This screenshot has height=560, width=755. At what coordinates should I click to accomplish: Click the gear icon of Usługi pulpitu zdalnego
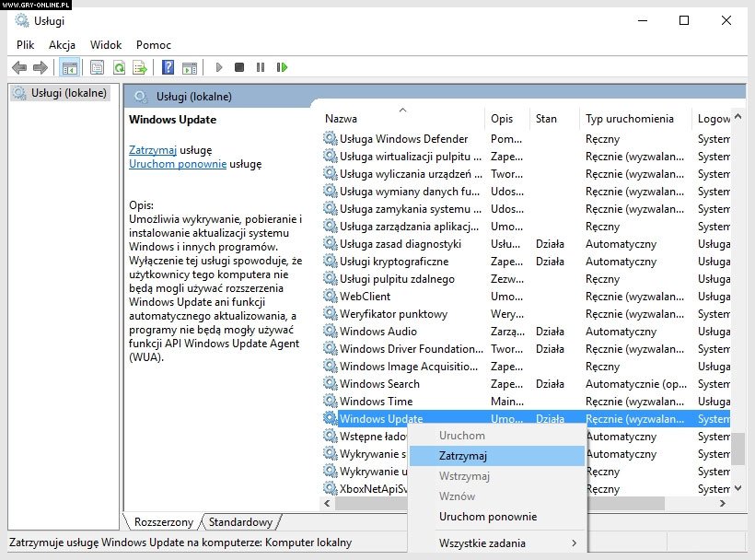tap(330, 279)
